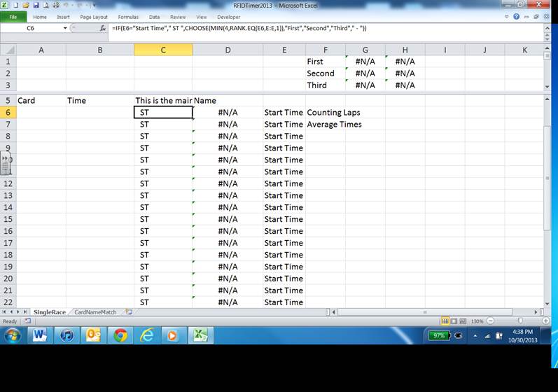Click the lower pane vertical scrollbar down arrow
Viewport: 558px width, 392px height.
tap(547, 304)
